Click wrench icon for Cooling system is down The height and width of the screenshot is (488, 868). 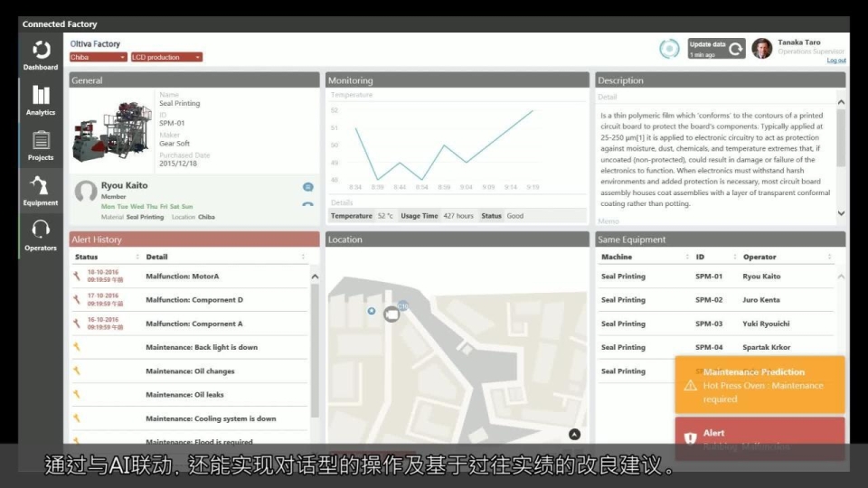click(76, 418)
